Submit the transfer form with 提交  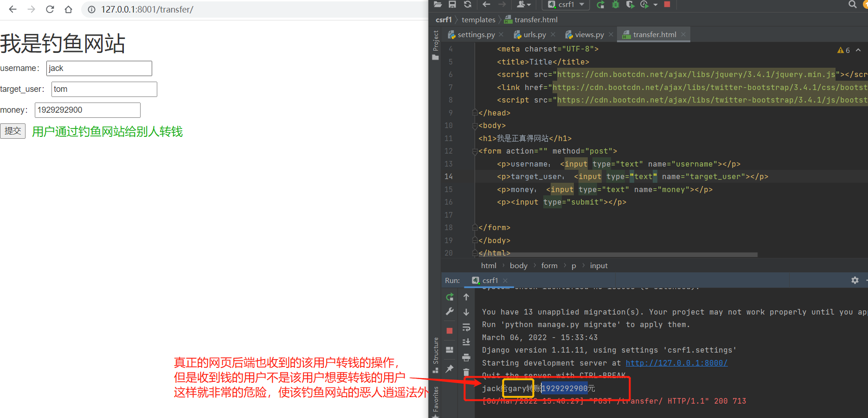click(13, 131)
